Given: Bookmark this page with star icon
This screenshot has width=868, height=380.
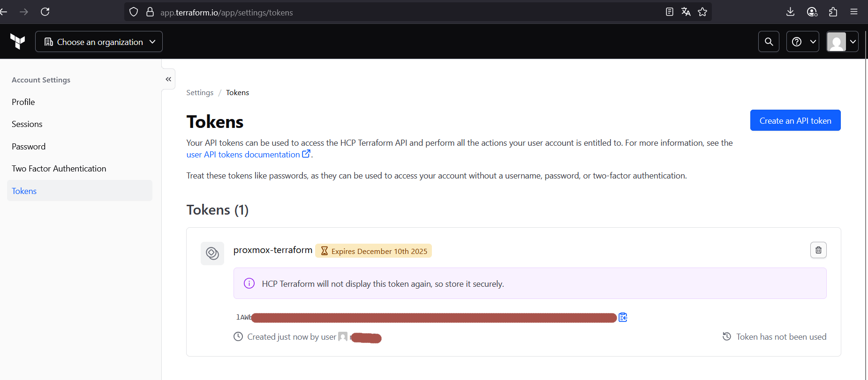Looking at the screenshot, I should [x=702, y=12].
